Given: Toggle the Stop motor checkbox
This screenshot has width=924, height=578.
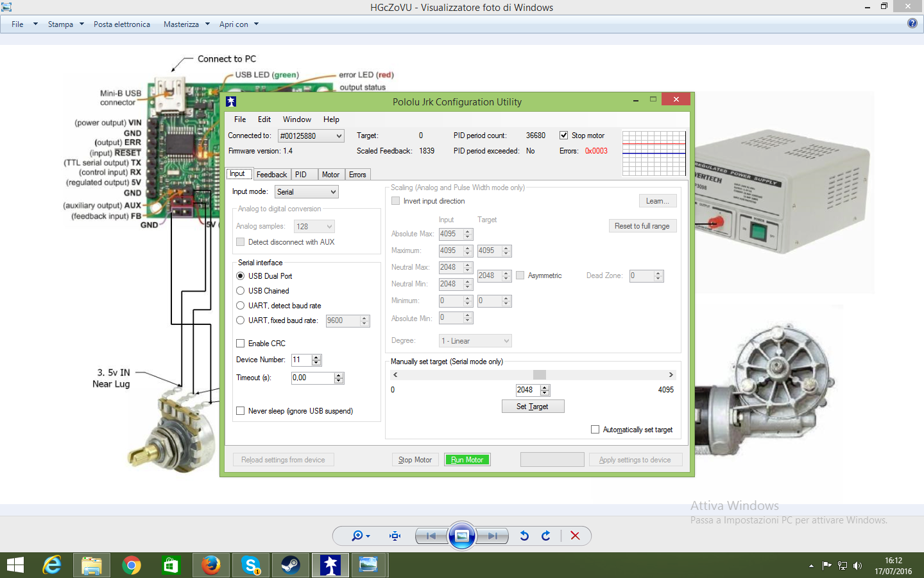Looking at the screenshot, I should click(x=563, y=136).
